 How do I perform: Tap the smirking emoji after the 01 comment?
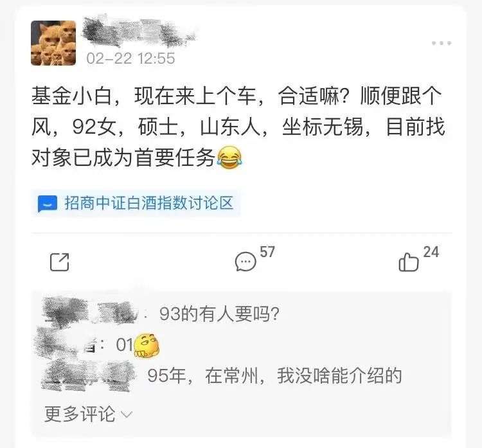click(x=147, y=345)
